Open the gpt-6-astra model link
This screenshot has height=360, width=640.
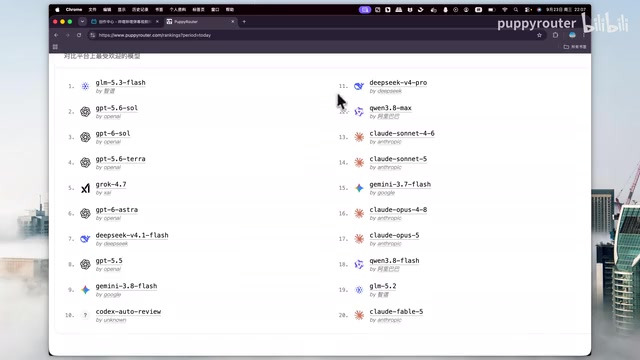tap(117, 210)
